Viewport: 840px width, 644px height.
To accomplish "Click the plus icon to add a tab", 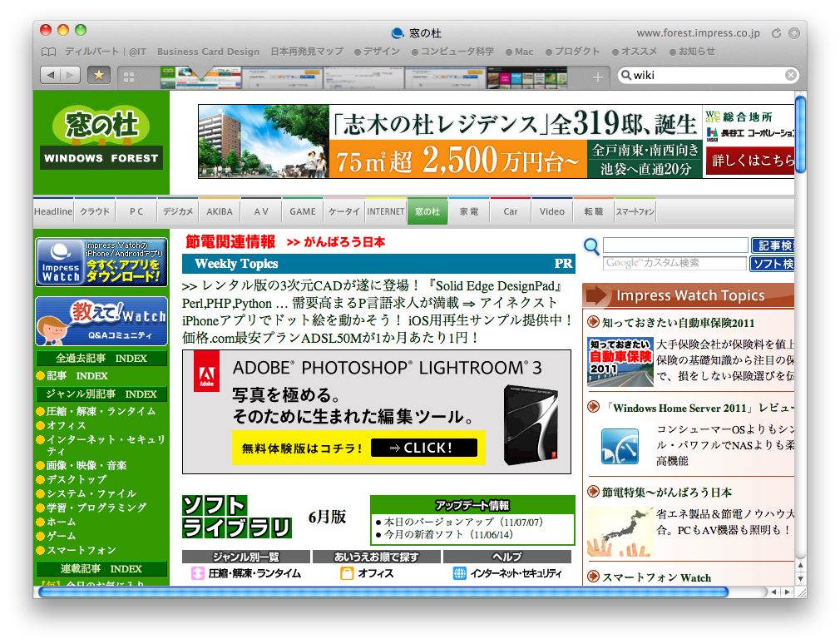I will (597, 75).
